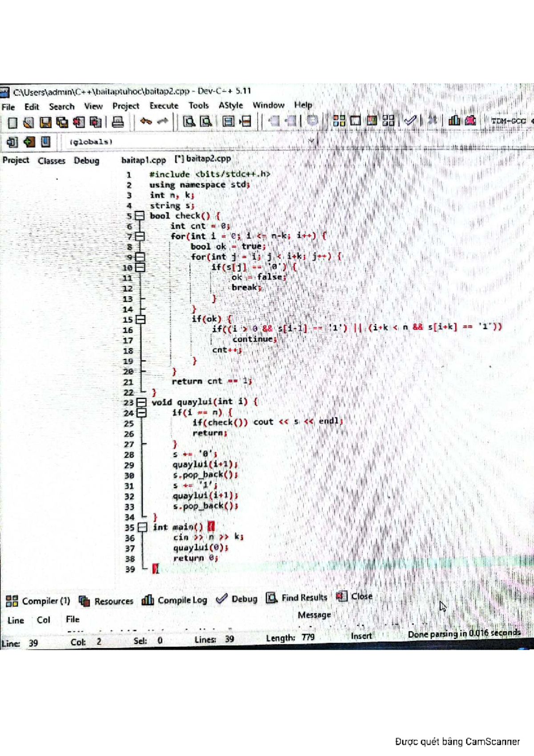Open Replace with the second magnifier icon

[x=206, y=121]
